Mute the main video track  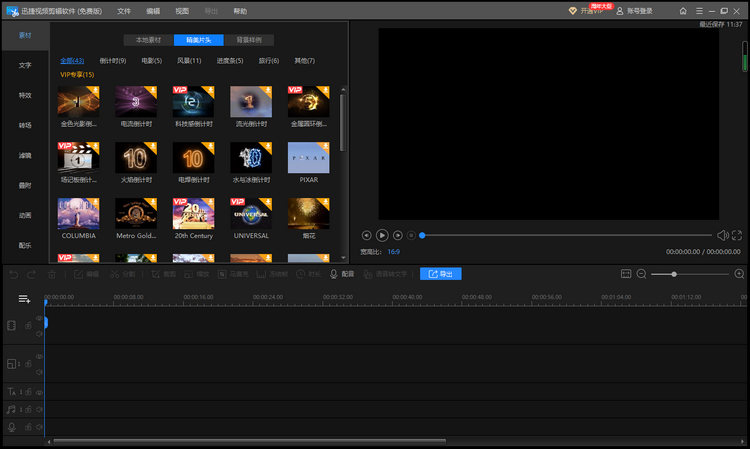click(39, 334)
